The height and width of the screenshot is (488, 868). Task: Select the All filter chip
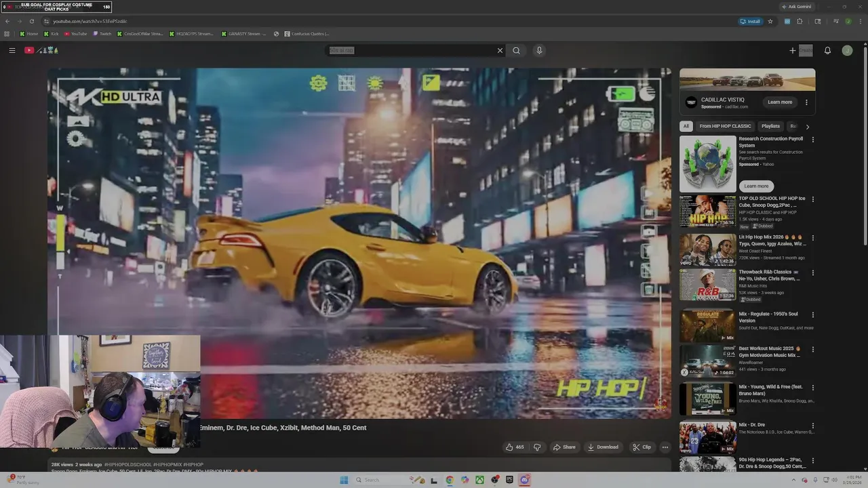(x=686, y=126)
